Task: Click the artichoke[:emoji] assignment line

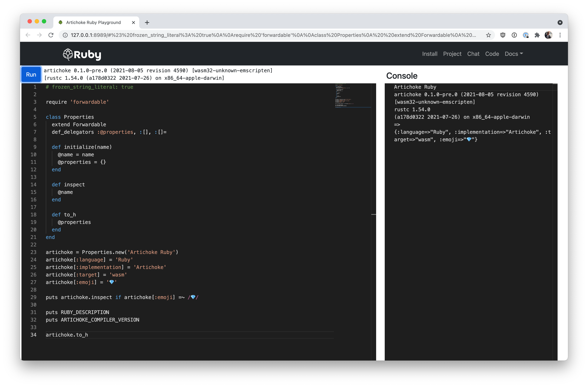Action: (81, 282)
